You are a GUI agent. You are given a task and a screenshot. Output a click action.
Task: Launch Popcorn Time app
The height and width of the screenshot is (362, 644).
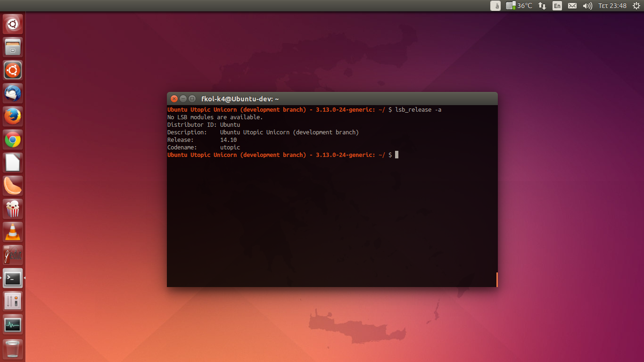pos(13,209)
